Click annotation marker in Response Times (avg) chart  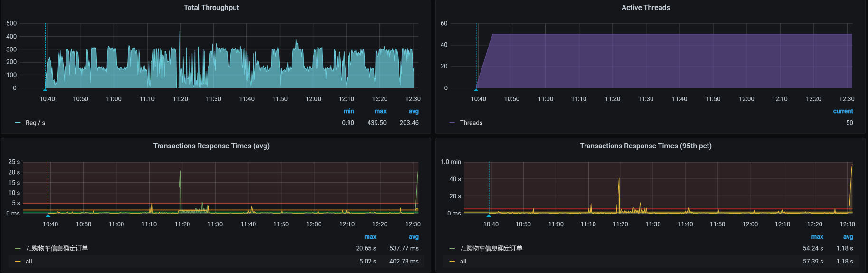coord(48,215)
